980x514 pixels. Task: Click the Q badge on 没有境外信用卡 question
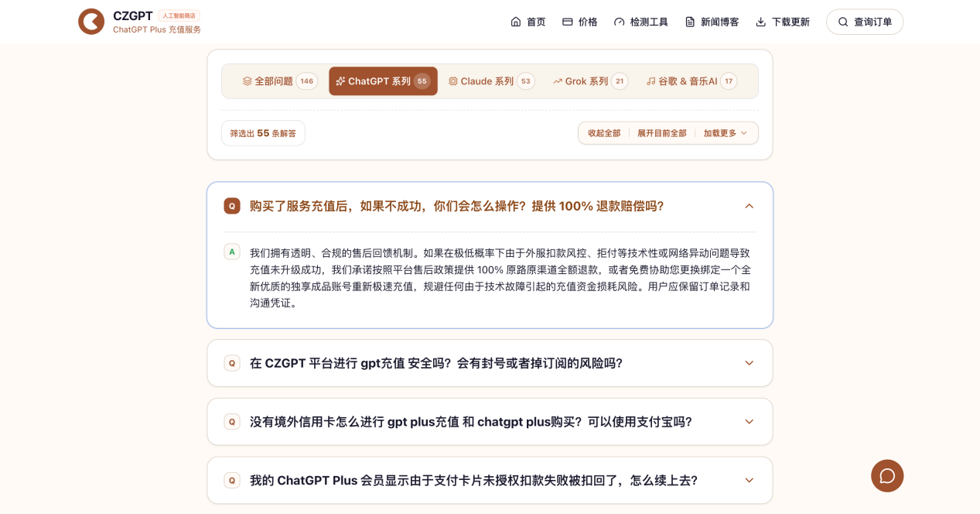[x=232, y=422]
